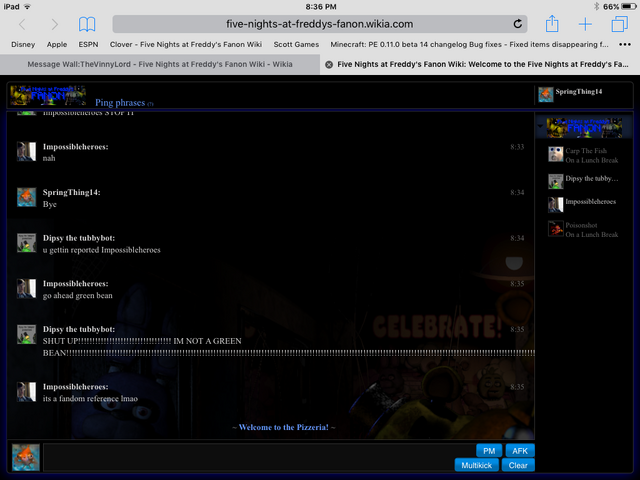Open the Minecraft PE changelog bookmark
Screen dimensions: 640x480
[469, 44]
